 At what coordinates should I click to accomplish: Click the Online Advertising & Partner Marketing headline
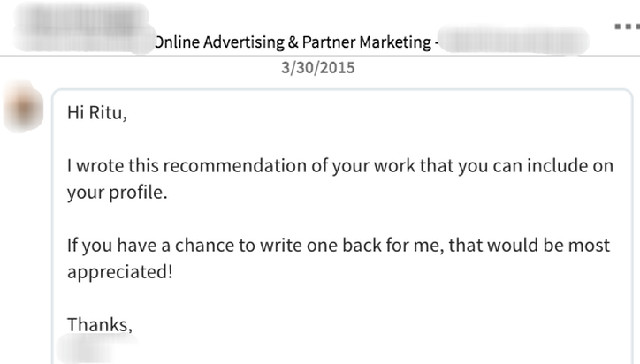pyautogui.click(x=294, y=41)
